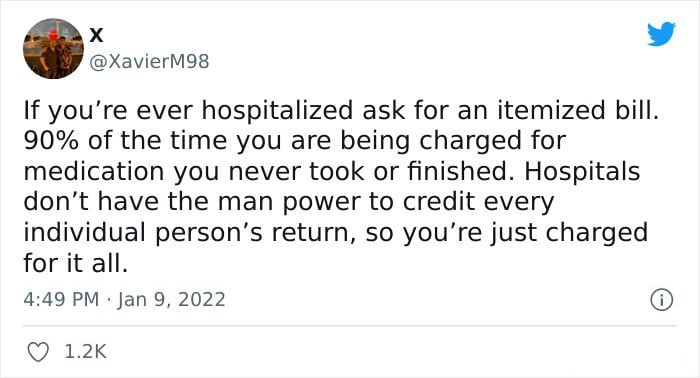Image resolution: width=700 pixels, height=378 pixels.
Task: Click the Jan 9, 2022 date
Action: (x=171, y=299)
